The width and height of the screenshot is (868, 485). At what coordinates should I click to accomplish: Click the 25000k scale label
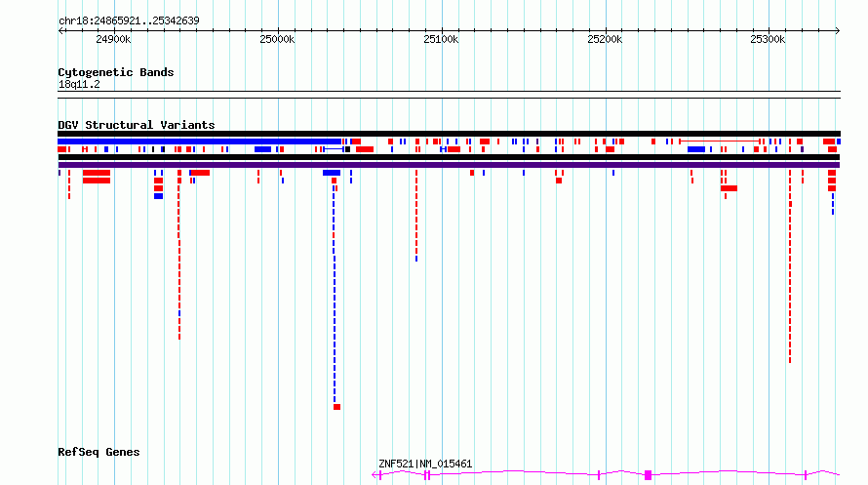(x=277, y=39)
